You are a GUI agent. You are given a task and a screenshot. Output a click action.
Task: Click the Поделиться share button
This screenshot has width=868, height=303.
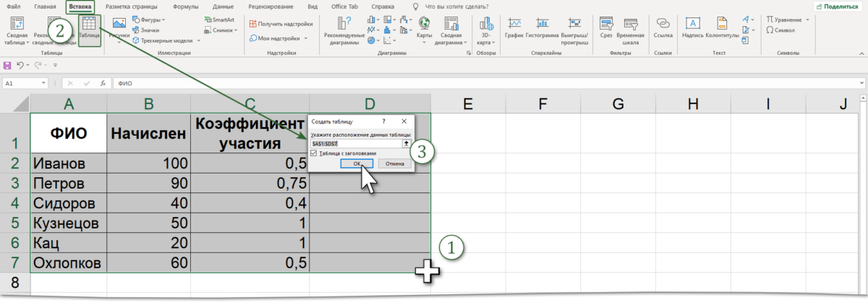[839, 6]
